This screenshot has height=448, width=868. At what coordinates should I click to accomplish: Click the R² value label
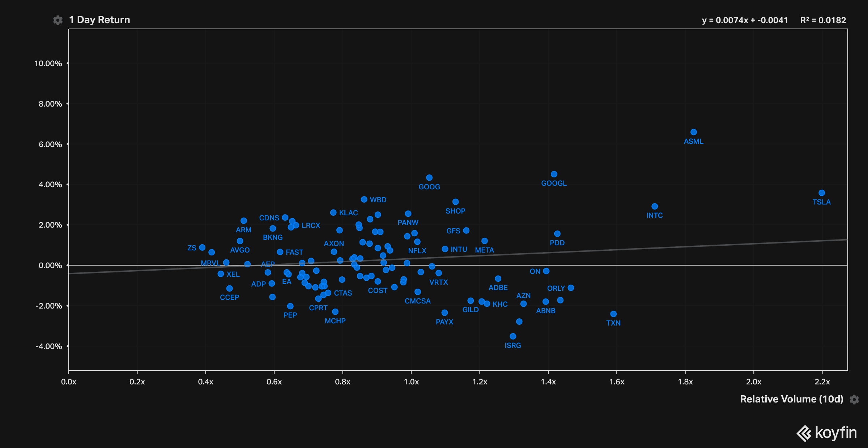(823, 20)
